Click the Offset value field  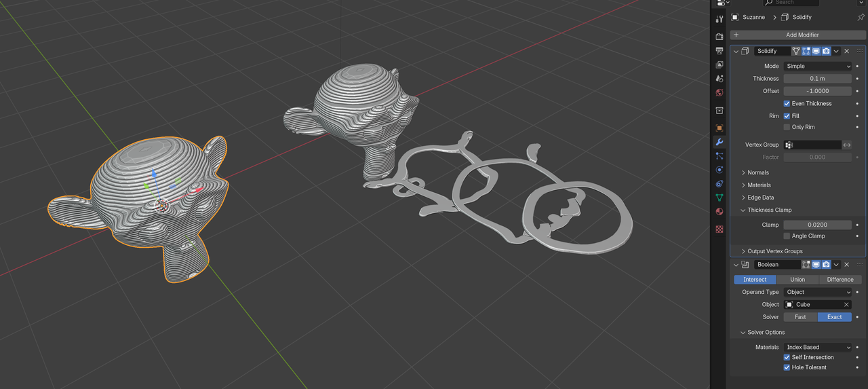pos(817,91)
